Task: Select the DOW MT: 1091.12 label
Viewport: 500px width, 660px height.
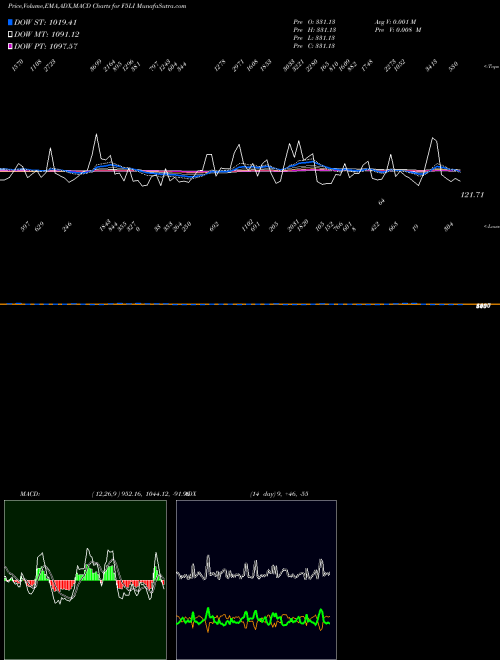Action: 47,35
